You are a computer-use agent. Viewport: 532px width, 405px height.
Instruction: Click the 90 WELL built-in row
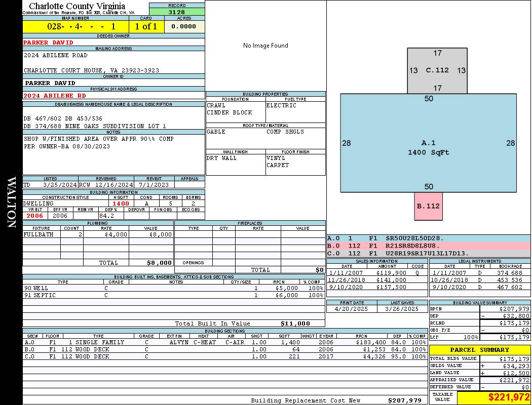(174, 289)
